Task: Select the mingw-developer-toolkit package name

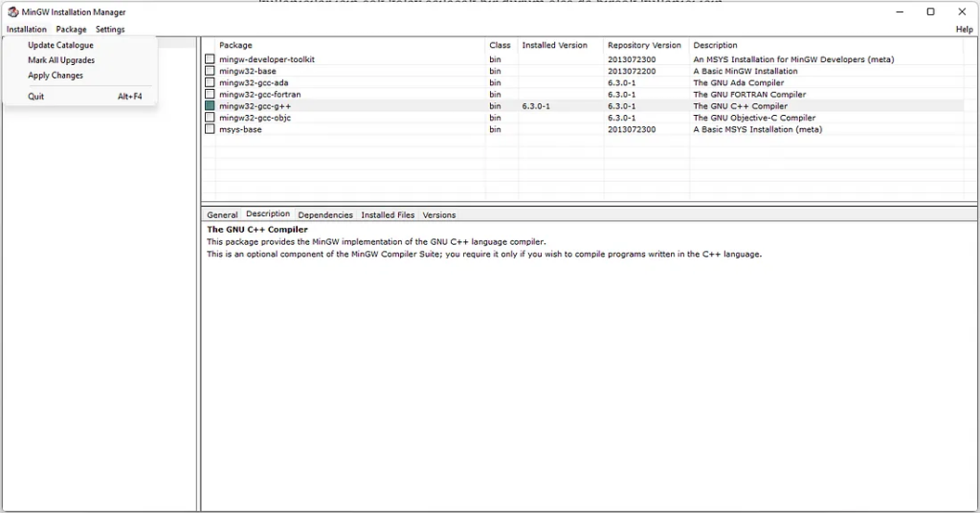Action: [x=267, y=59]
